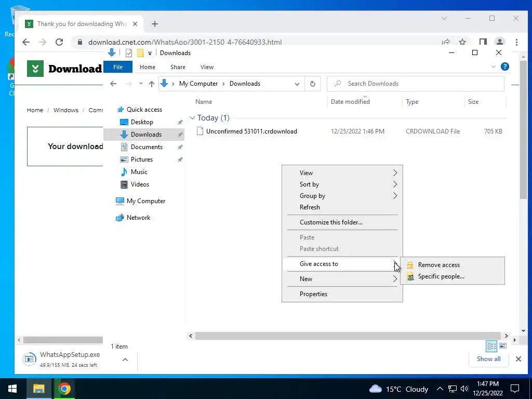Open the Sort by submenu

(x=342, y=184)
